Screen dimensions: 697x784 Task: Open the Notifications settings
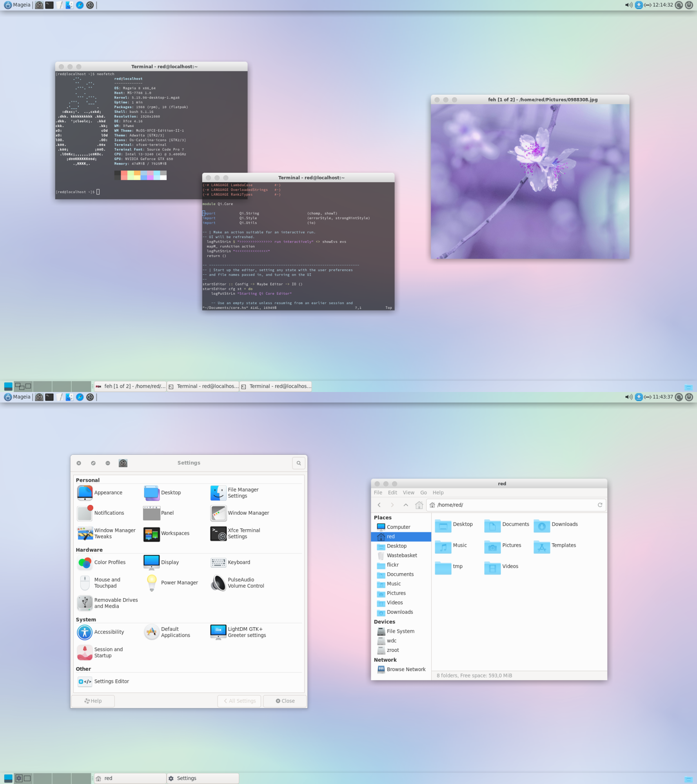click(101, 513)
